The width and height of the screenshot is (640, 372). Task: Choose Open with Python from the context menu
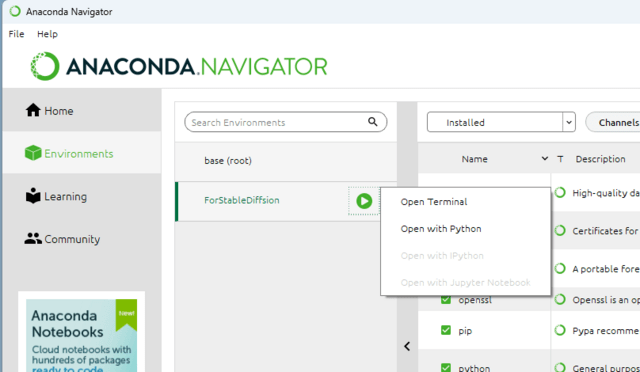pyautogui.click(x=466, y=229)
